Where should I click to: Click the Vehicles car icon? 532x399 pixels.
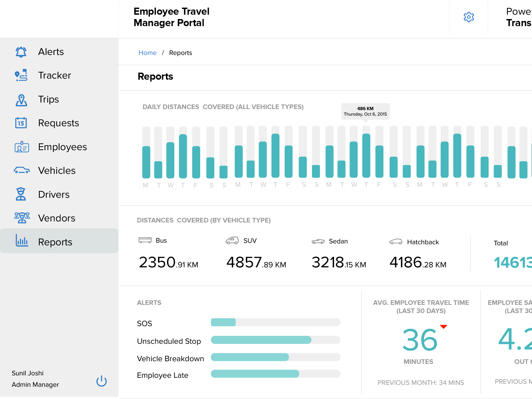(21, 171)
